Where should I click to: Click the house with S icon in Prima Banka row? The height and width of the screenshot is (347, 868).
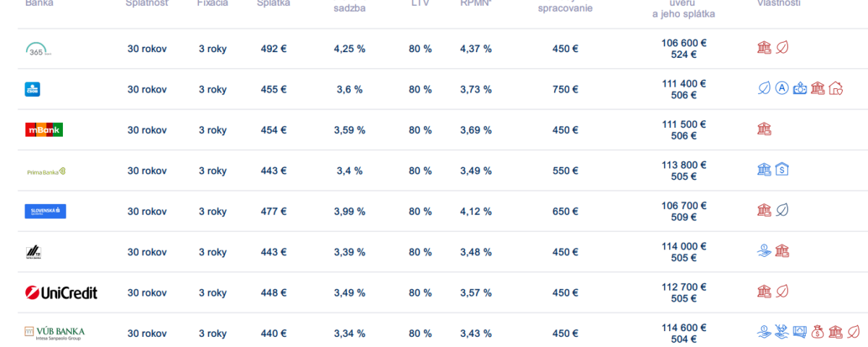click(x=782, y=169)
